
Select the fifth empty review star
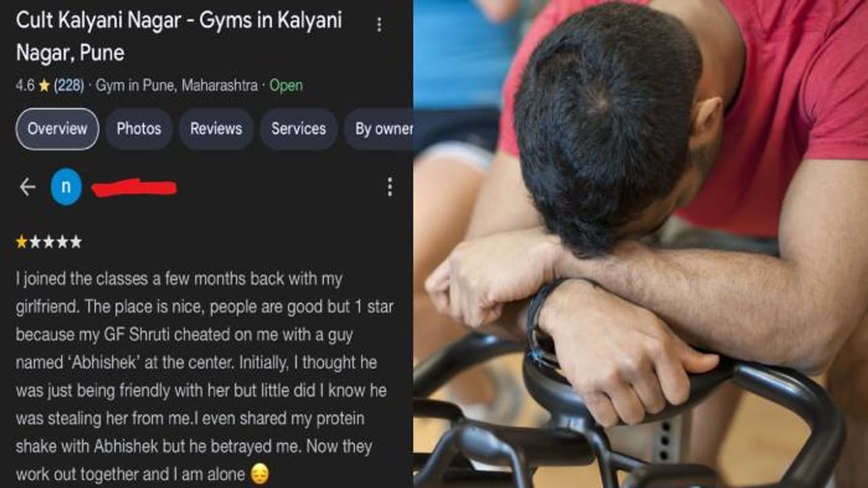coord(75,242)
